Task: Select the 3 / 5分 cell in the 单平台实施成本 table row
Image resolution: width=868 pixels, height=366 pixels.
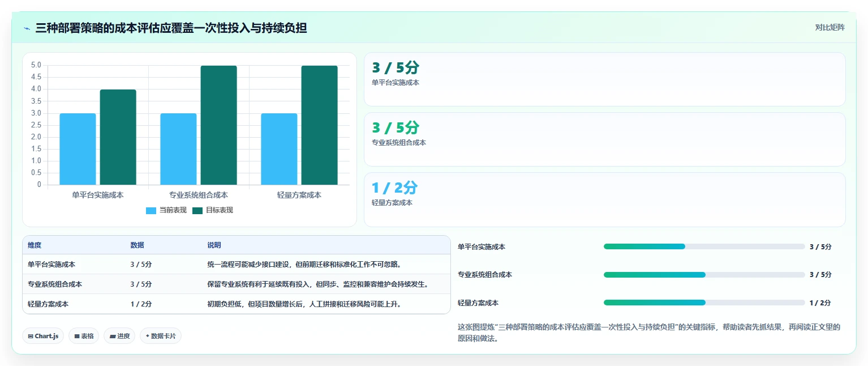Action: pyautogui.click(x=141, y=265)
